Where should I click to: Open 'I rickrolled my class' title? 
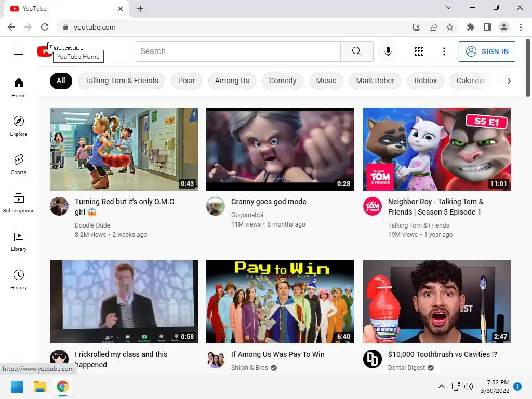point(121,360)
